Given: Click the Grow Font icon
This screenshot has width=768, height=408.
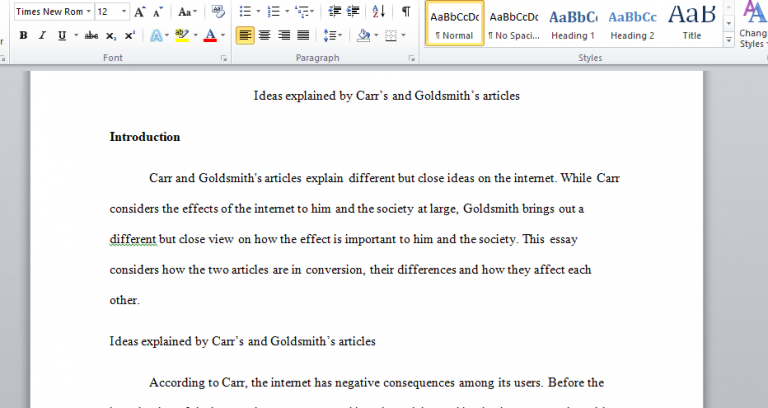Looking at the screenshot, I should (x=140, y=12).
